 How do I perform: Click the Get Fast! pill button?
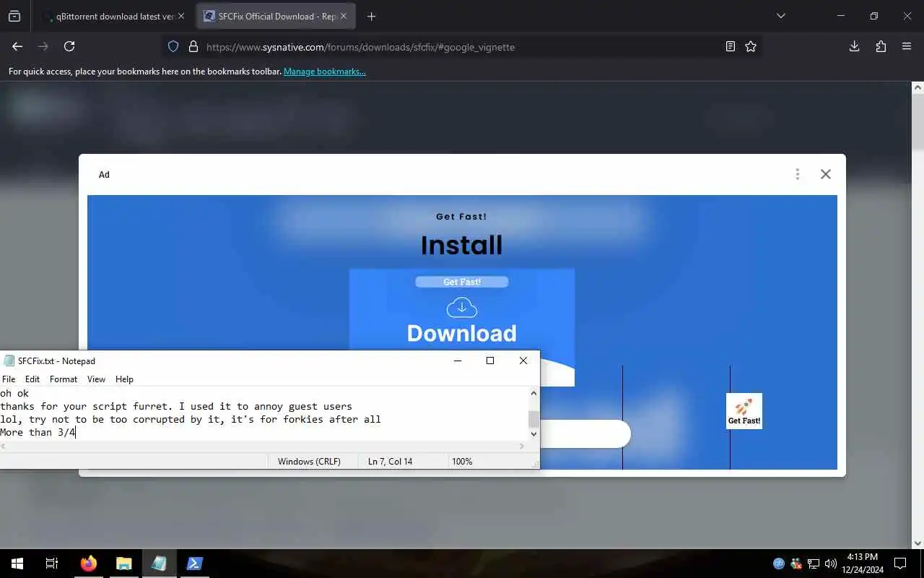[x=462, y=282]
